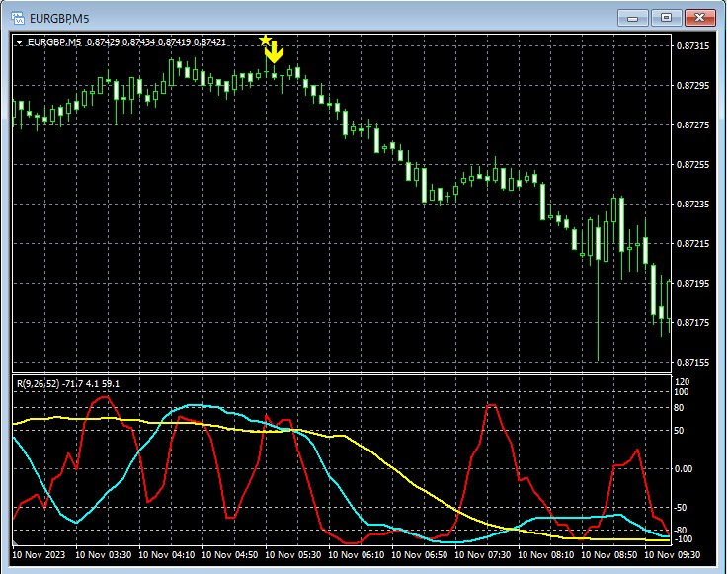The height and width of the screenshot is (574, 728).
Task: Click the 10 Nov 2023 time label
Action: point(39,554)
